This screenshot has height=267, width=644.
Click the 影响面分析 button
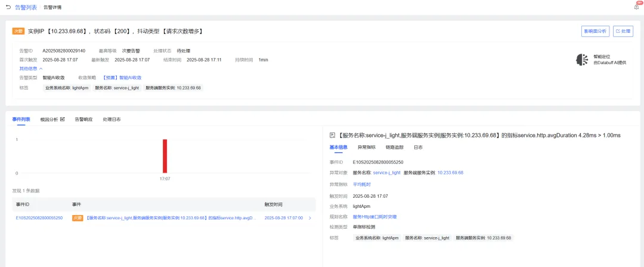tap(595, 31)
